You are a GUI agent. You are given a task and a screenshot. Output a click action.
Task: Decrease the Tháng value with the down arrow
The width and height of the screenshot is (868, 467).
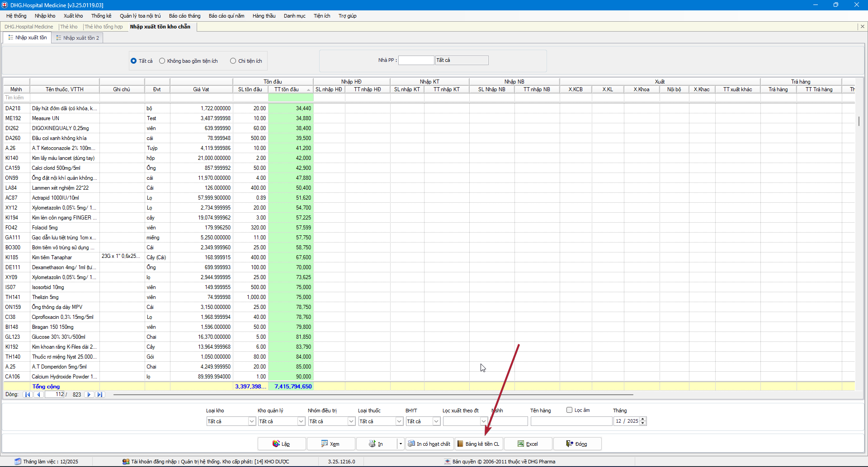(643, 423)
